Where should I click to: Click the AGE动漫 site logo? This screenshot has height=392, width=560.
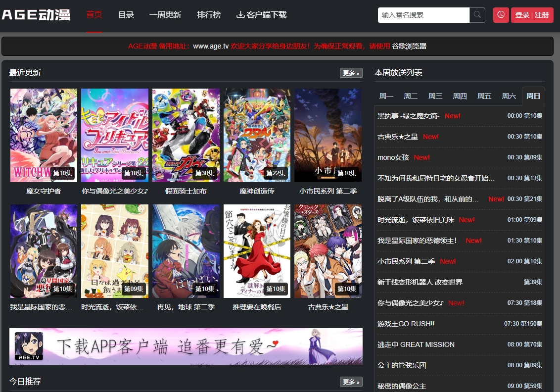[x=37, y=14]
